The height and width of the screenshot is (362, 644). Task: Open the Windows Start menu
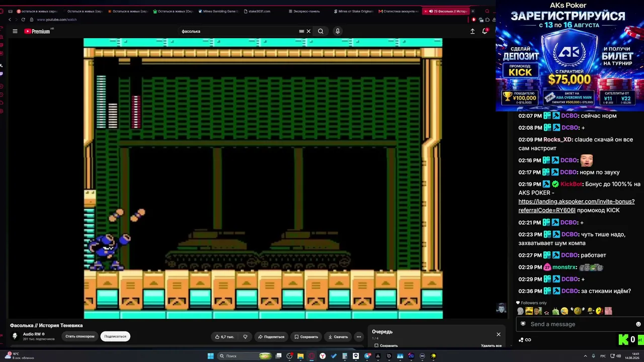click(x=211, y=356)
